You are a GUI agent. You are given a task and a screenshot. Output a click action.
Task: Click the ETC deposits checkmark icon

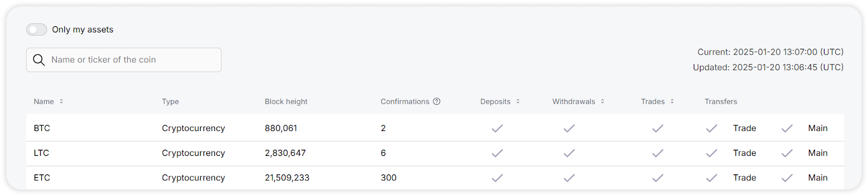click(x=497, y=178)
